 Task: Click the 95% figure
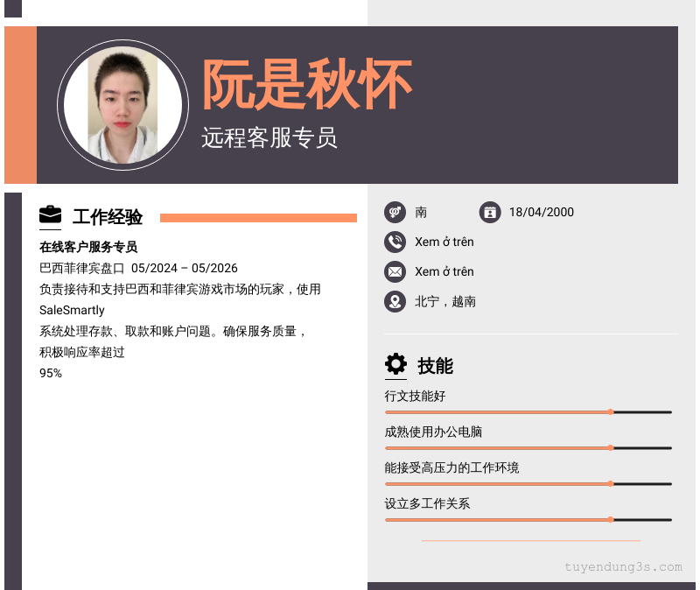(51, 373)
